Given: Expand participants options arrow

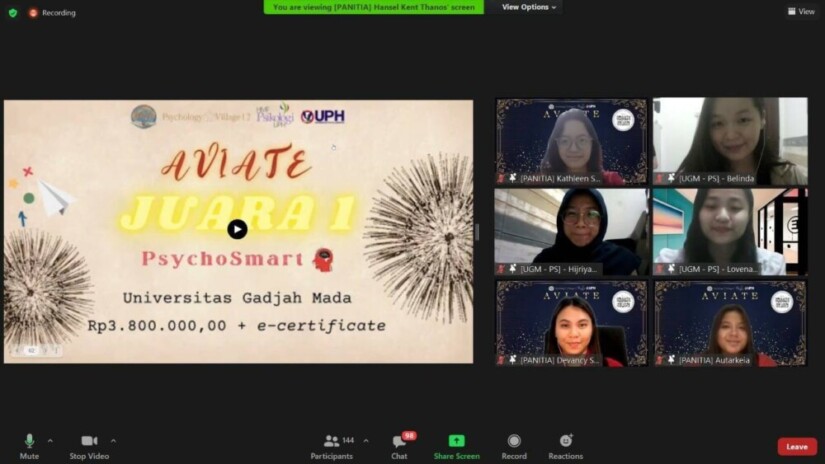Looking at the screenshot, I should pyautogui.click(x=366, y=441).
